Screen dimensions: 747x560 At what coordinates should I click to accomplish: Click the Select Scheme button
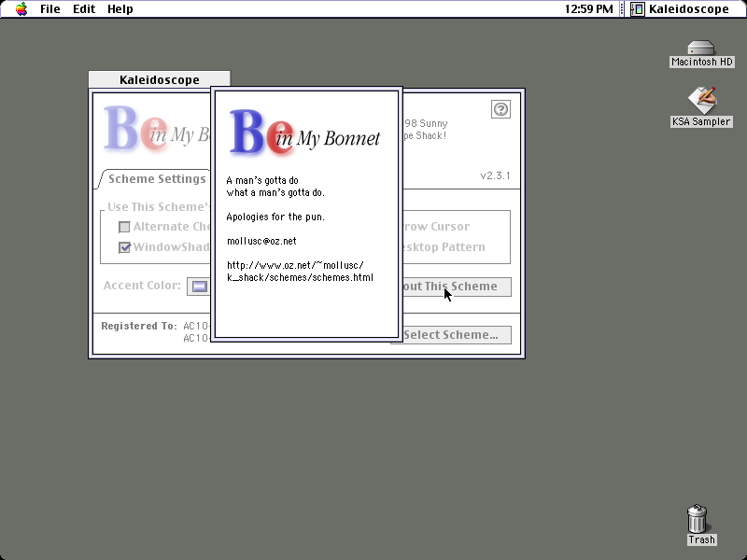coord(451,335)
